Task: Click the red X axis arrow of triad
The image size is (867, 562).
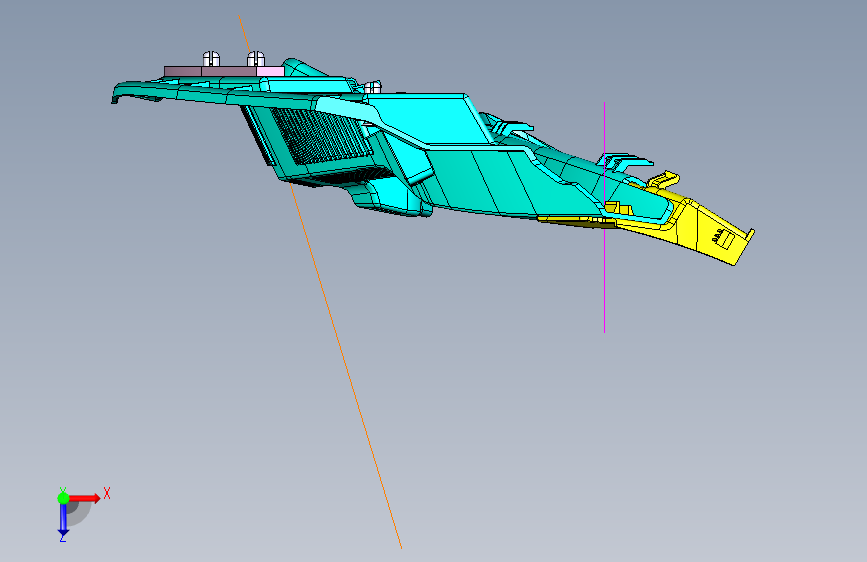Action: [84, 498]
